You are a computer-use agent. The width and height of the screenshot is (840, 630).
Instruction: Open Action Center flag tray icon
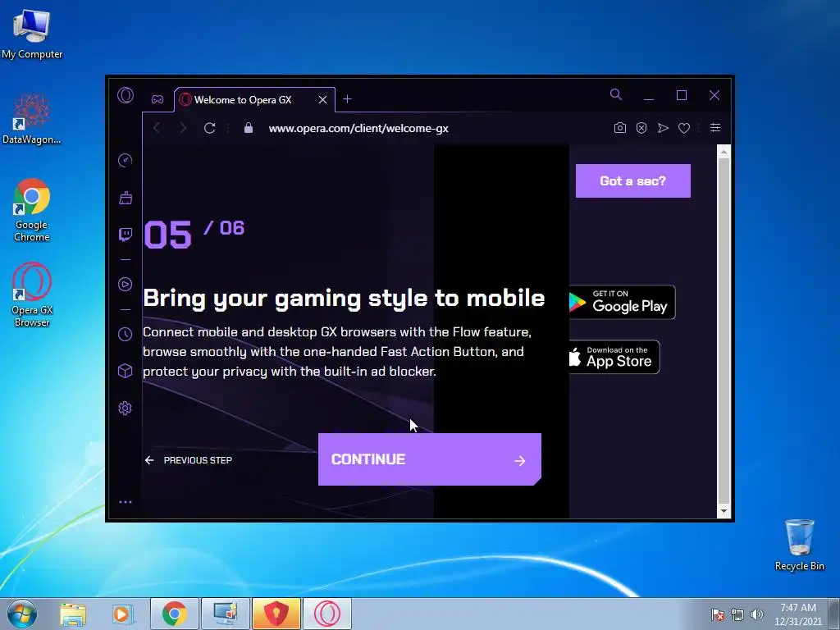(717, 614)
